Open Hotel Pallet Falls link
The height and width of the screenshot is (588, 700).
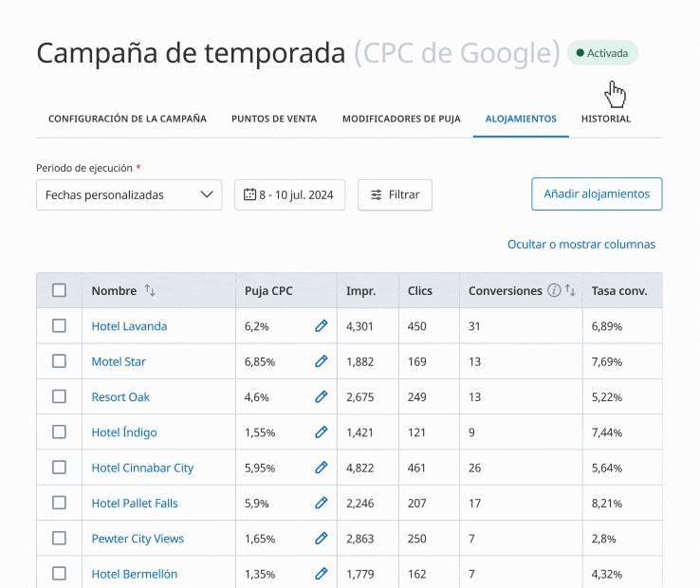135,504
